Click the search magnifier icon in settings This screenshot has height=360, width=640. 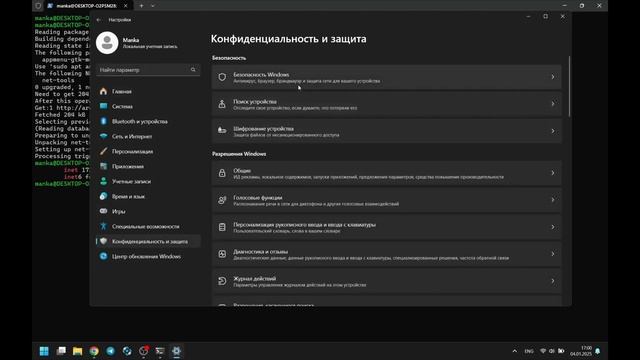pyautogui.click(x=193, y=70)
